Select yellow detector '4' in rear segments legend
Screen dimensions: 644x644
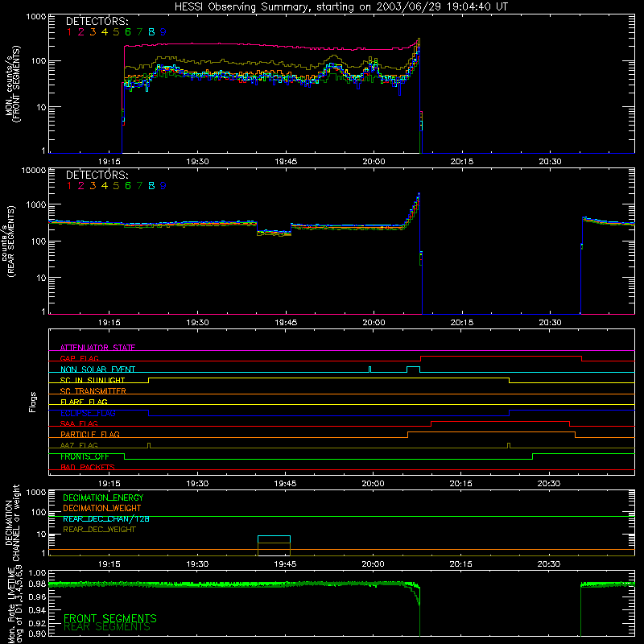pos(105,186)
